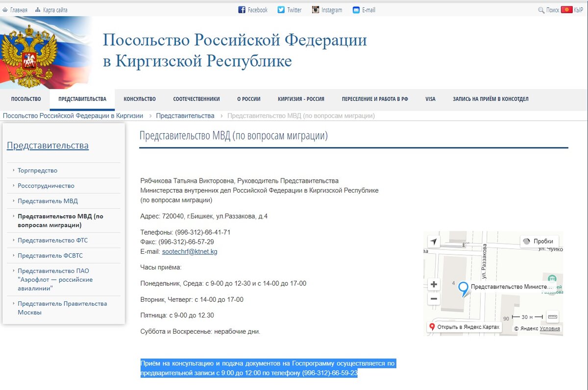Open Представительство ПАО Аэрофлот sidebar item
The width and height of the screenshot is (588, 390).
pos(55,279)
